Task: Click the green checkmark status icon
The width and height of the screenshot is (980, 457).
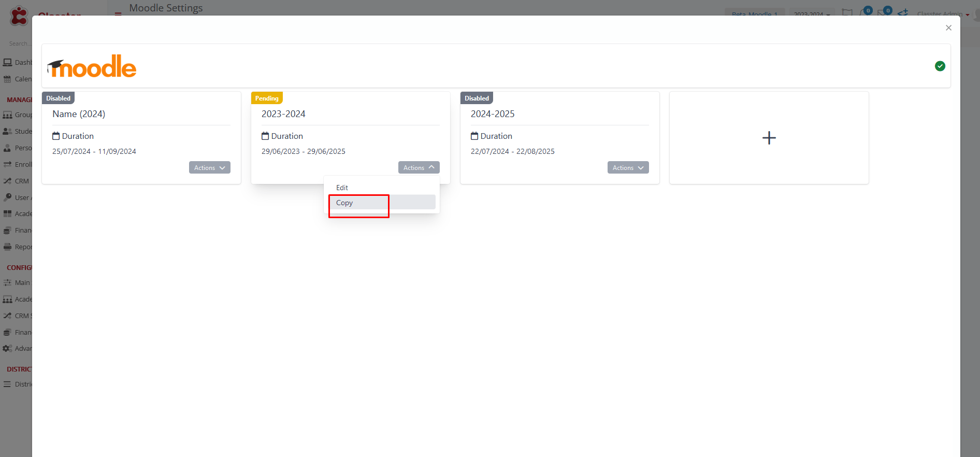Action: point(940,66)
